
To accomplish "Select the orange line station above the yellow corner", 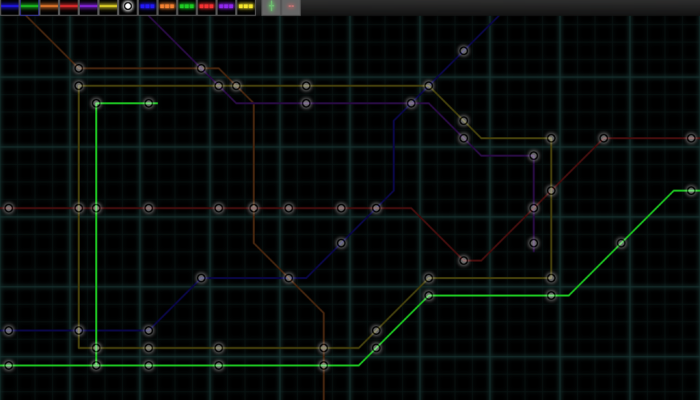I will [79, 68].
